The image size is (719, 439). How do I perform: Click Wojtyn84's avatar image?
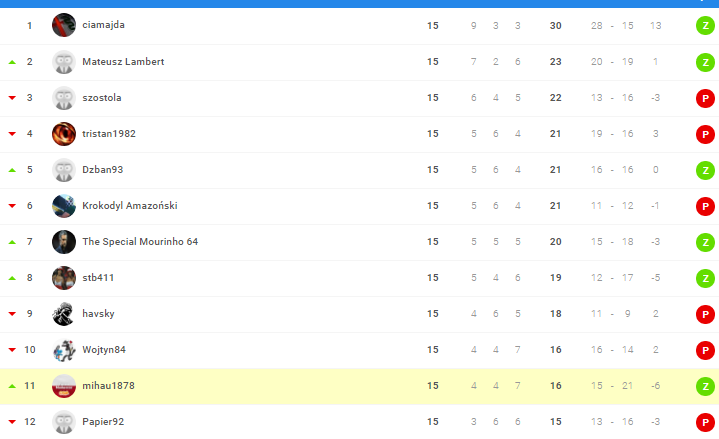point(64,349)
